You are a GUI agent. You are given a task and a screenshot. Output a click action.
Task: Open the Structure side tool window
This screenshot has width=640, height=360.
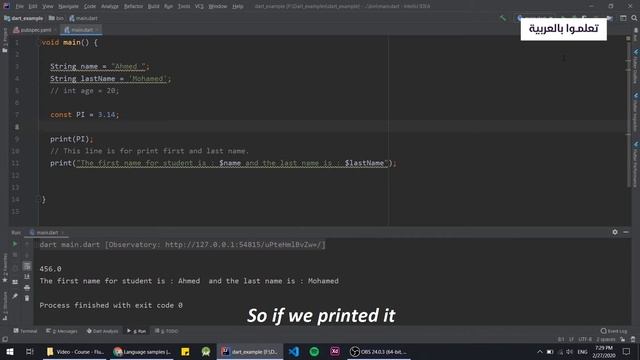pyautogui.click(x=5, y=305)
